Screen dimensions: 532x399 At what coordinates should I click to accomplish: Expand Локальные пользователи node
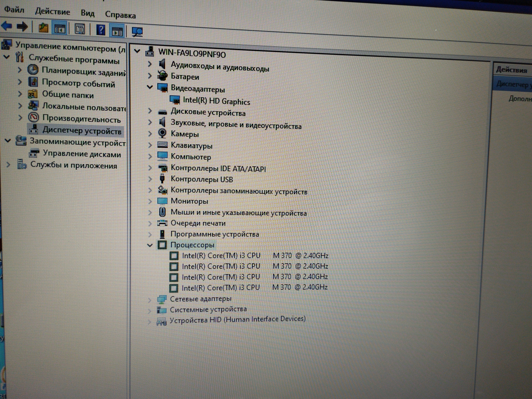(20, 106)
